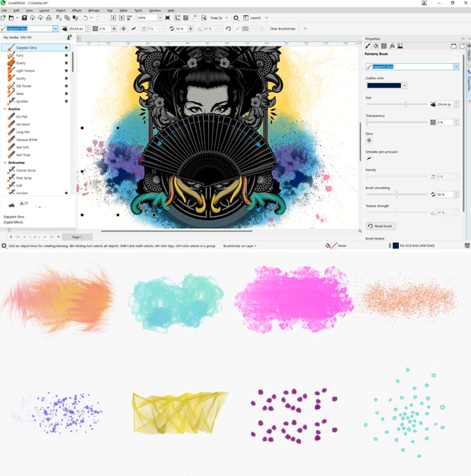Click the plus icon right of Clear Brushstroke
The image size is (471, 476).
click(x=305, y=29)
